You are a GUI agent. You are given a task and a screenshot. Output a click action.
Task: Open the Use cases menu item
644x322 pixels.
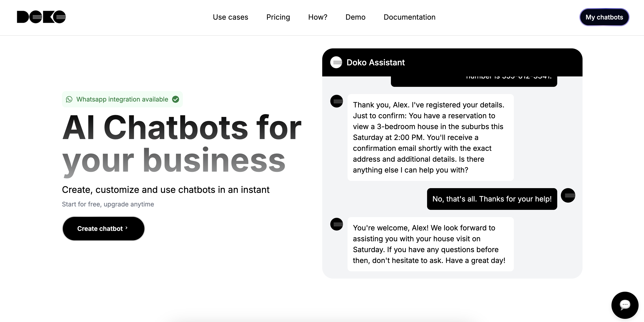[x=230, y=17]
